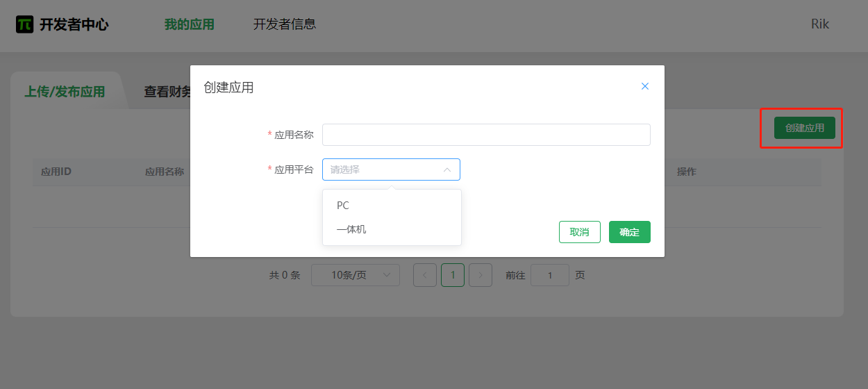This screenshot has width=868, height=389.
Task: Open the 我的应用 navigation tab
Action: pos(190,24)
